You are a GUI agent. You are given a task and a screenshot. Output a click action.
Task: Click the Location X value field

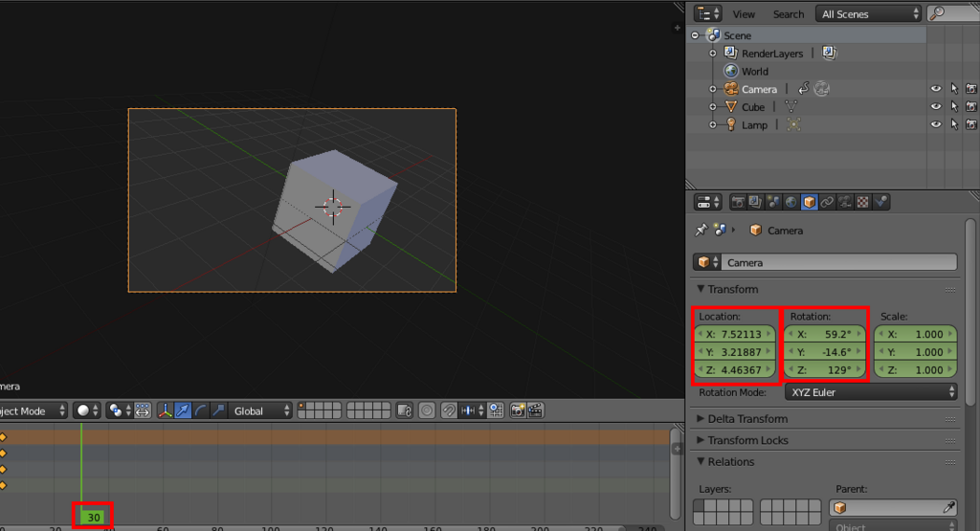click(x=735, y=334)
